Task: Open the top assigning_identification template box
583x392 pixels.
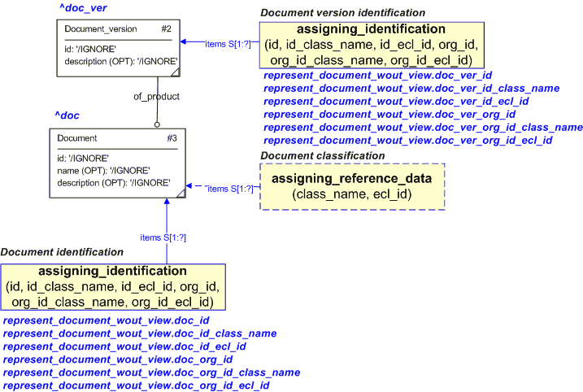Action: coord(372,45)
